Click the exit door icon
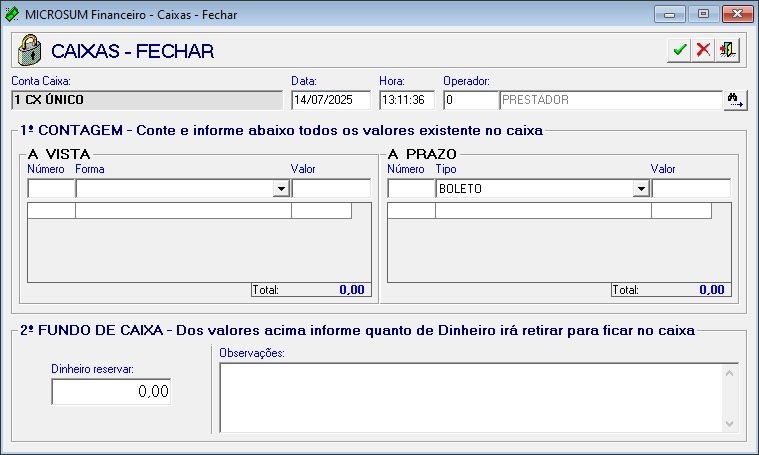Image resolution: width=759 pixels, height=455 pixels. (727, 50)
